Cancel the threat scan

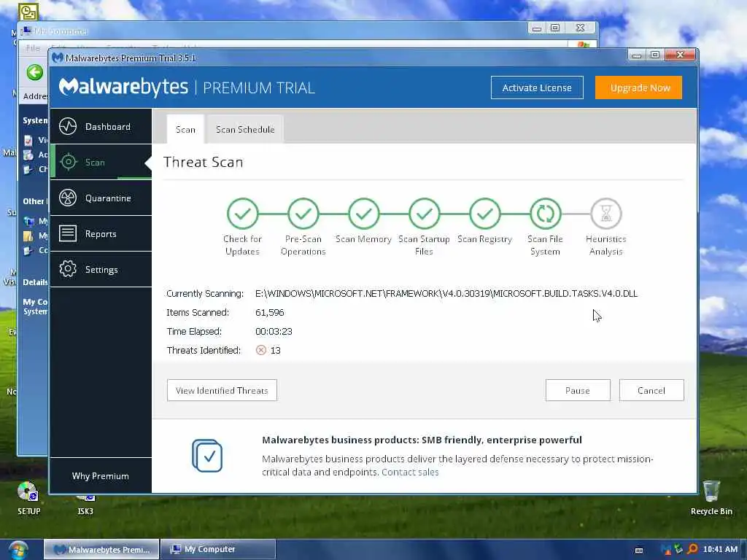tap(651, 391)
